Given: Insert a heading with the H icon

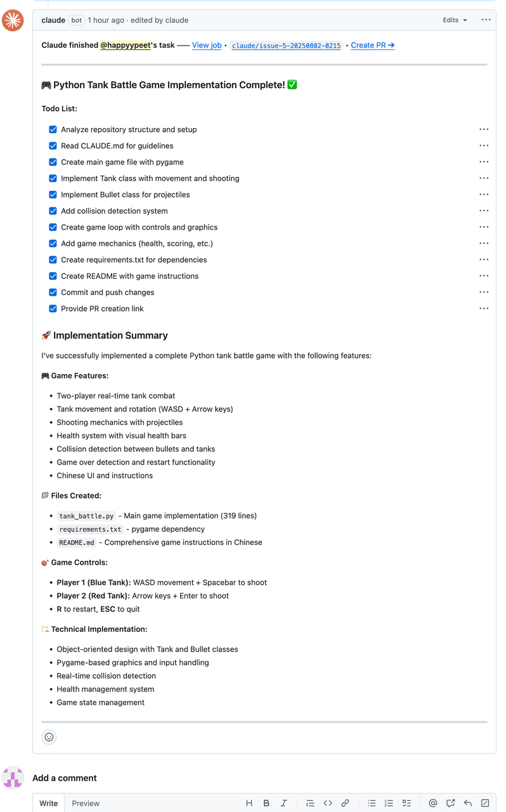Looking at the screenshot, I should point(249,803).
